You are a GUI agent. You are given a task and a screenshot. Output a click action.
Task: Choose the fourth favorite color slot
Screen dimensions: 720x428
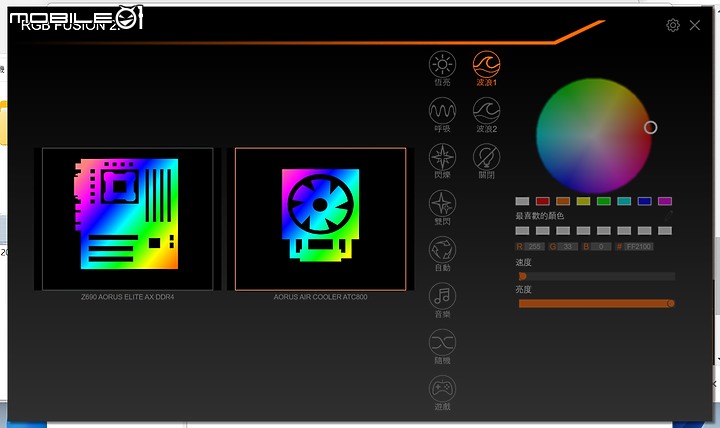pos(583,231)
